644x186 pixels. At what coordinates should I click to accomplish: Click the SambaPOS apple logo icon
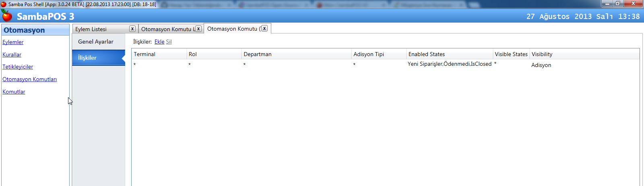[x=7, y=16]
